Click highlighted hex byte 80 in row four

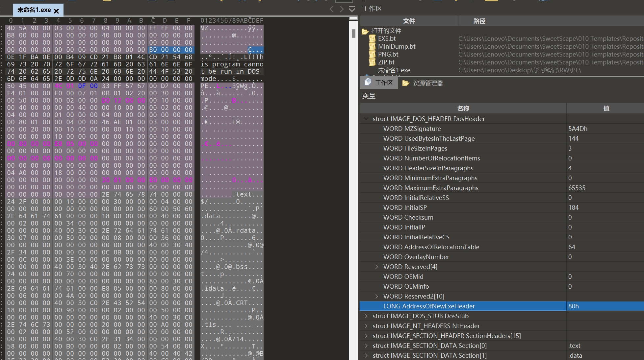click(153, 50)
